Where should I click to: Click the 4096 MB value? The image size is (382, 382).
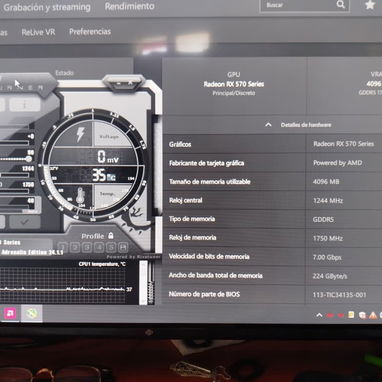(x=326, y=182)
